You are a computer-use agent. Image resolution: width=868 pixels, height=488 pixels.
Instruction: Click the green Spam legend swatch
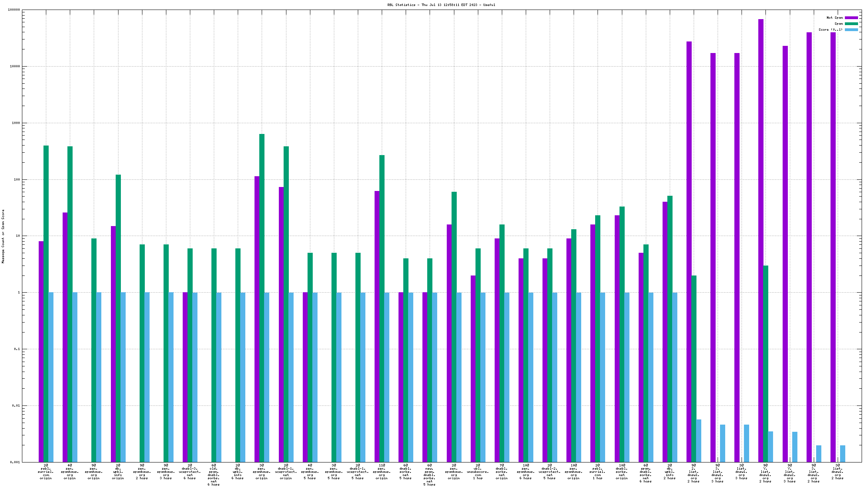point(851,24)
